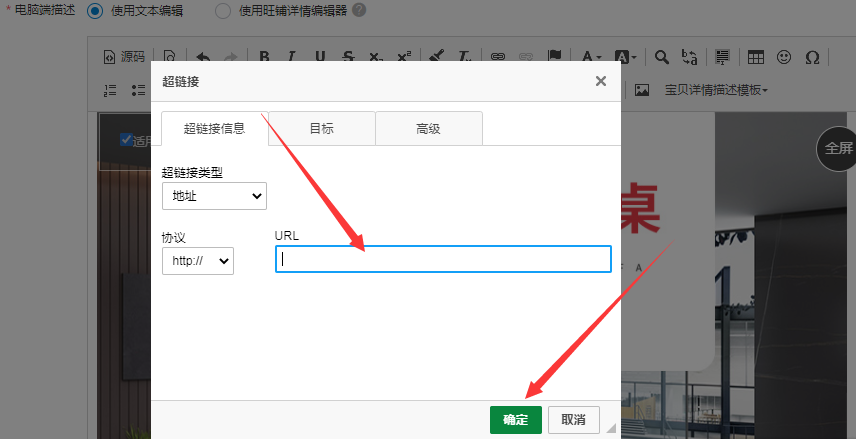
Task: Click the 源码 source code button
Action: coord(124,57)
